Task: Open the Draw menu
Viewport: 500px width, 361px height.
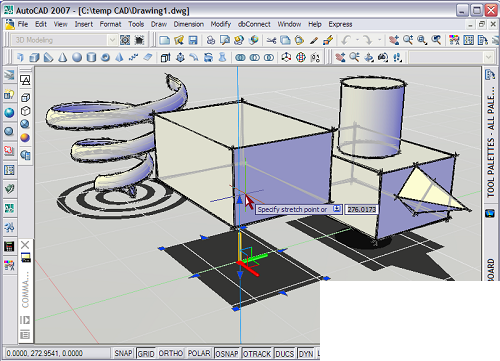Action: pos(159,24)
